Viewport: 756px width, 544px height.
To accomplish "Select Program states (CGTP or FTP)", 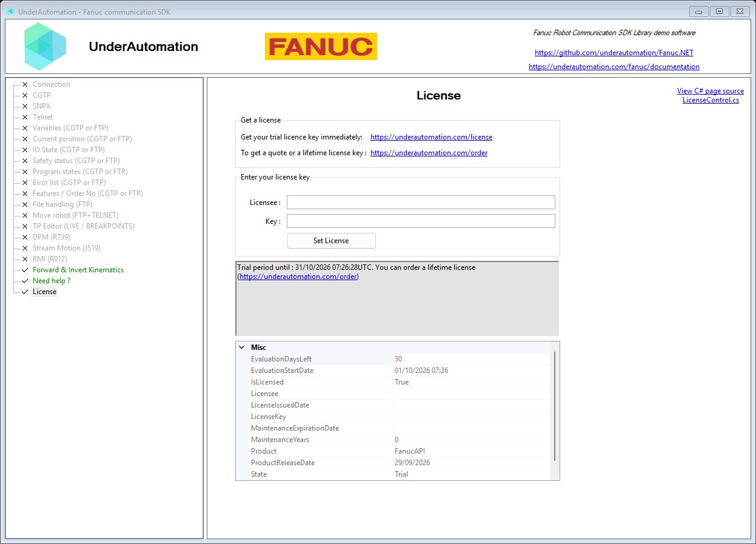I will point(80,172).
